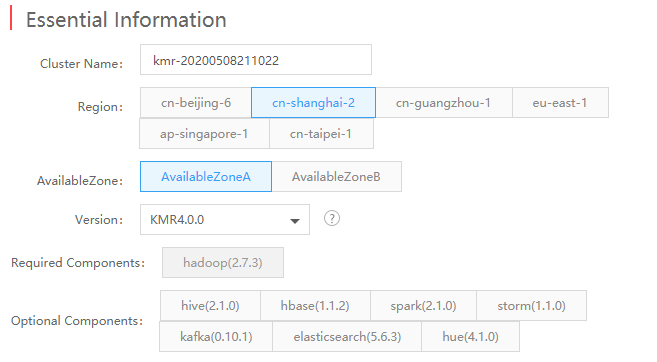Click the Cluster Name: label
The width and height of the screenshot is (657, 362).
82,64
